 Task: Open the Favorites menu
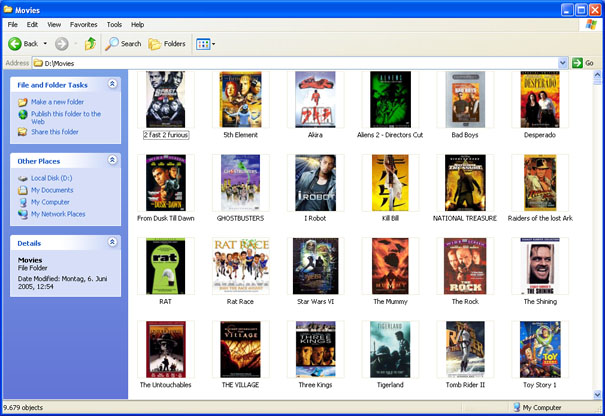83,24
